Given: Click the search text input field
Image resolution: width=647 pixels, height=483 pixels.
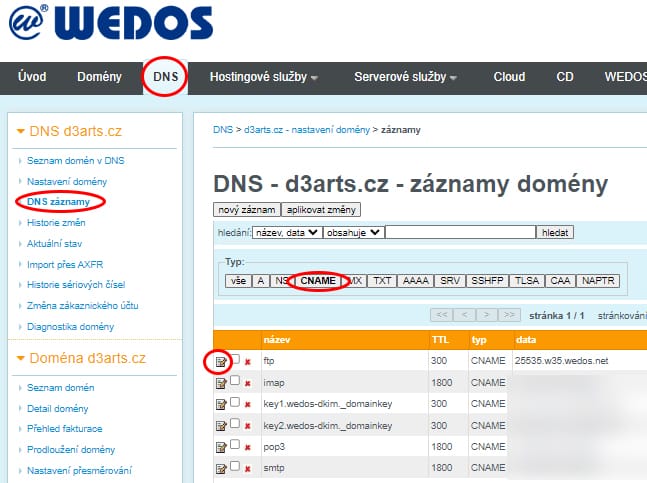Looking at the screenshot, I should [460, 233].
